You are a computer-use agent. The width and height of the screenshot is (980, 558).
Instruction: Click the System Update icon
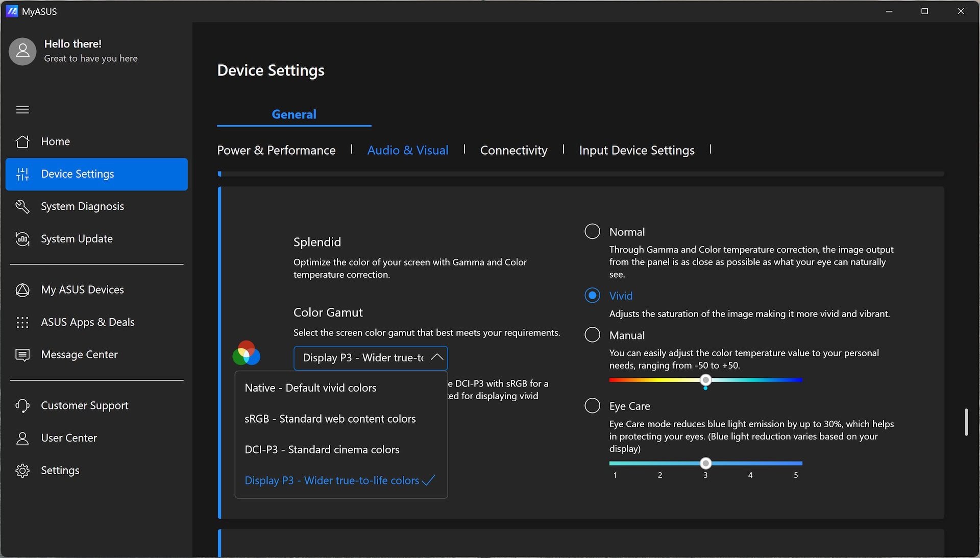pos(22,239)
